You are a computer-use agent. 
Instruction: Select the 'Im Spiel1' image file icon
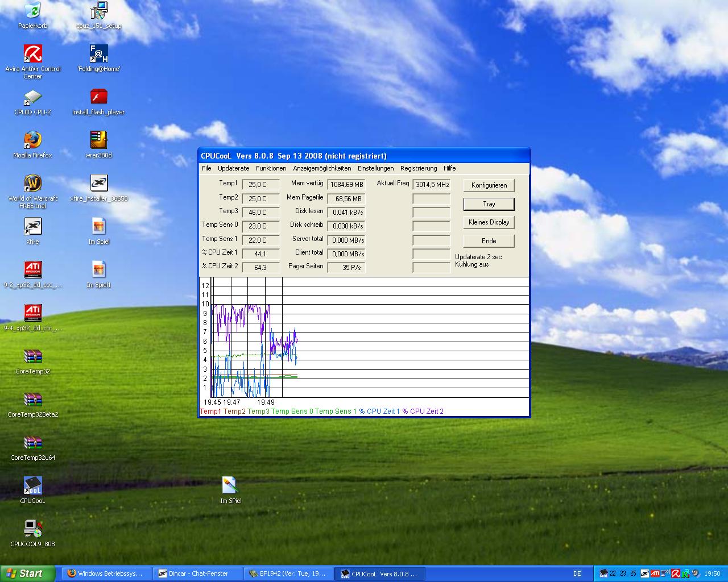pyautogui.click(x=98, y=275)
